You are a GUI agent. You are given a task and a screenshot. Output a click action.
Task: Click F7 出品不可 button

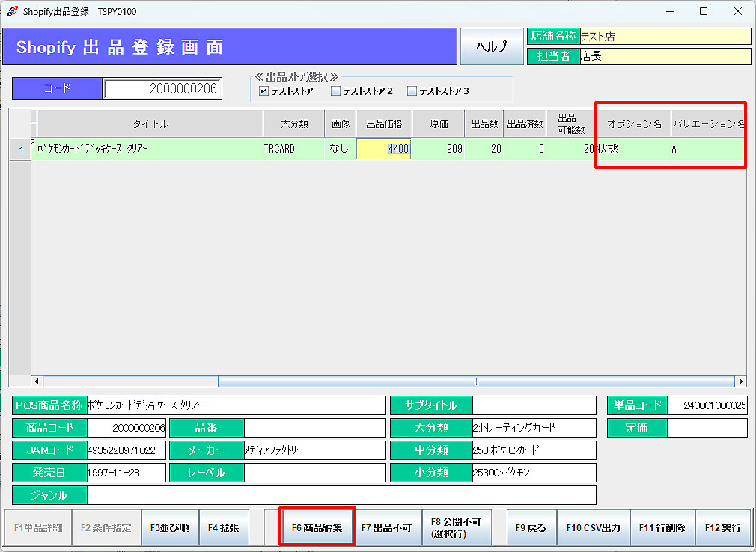[386, 527]
